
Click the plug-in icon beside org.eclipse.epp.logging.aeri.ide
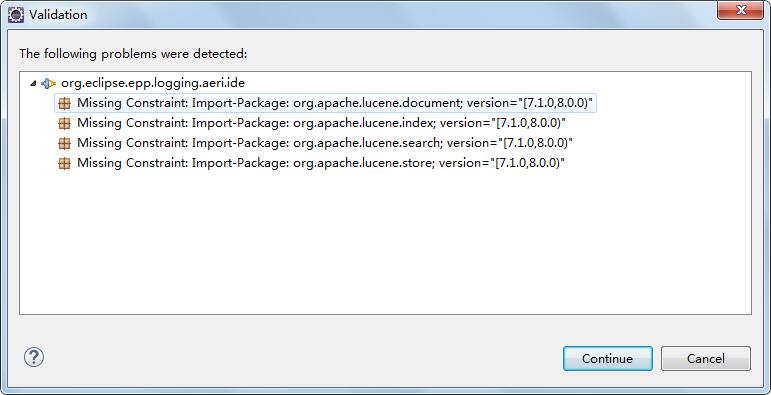(49, 83)
